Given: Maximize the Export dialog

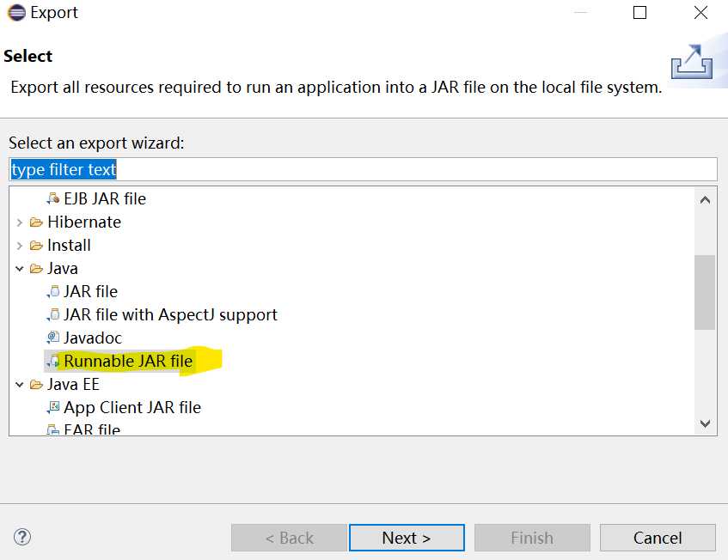Looking at the screenshot, I should click(639, 13).
